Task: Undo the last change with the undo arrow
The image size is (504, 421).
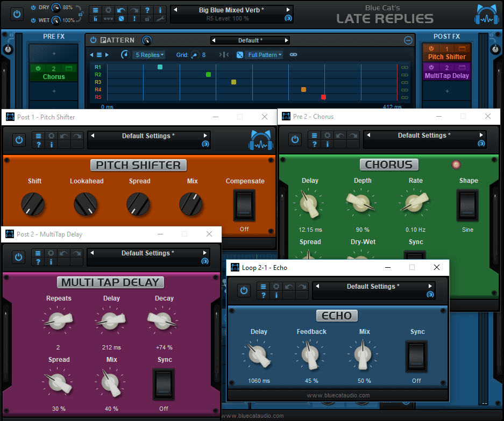Action: pyautogui.click(x=120, y=10)
